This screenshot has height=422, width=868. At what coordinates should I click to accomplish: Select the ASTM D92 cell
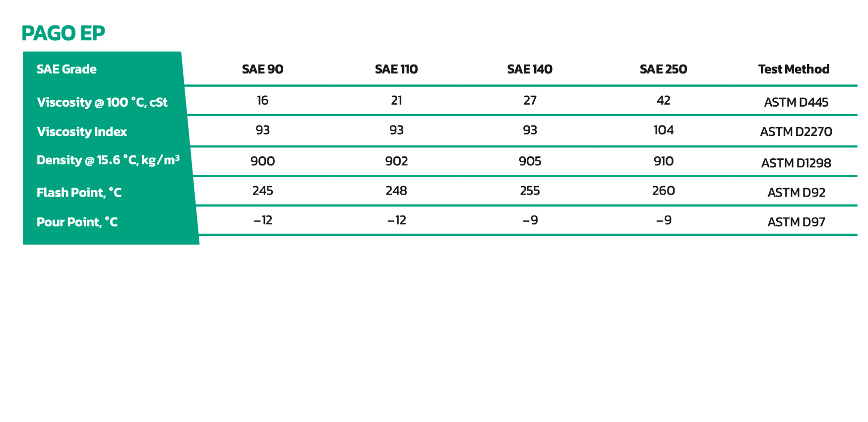tap(796, 192)
